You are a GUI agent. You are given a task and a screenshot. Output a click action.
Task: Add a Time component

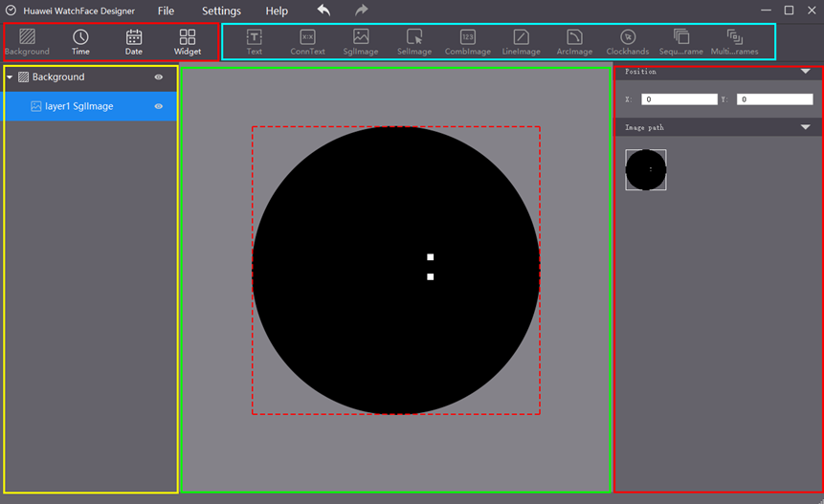click(80, 42)
